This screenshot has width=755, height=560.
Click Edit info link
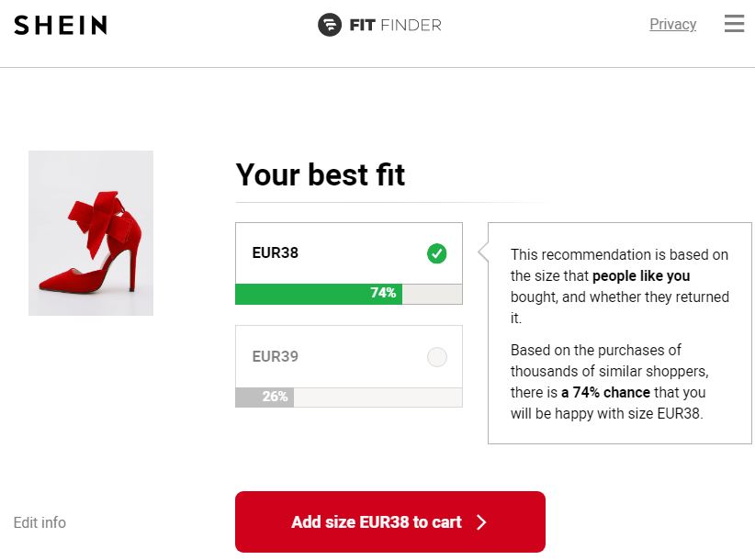39,522
